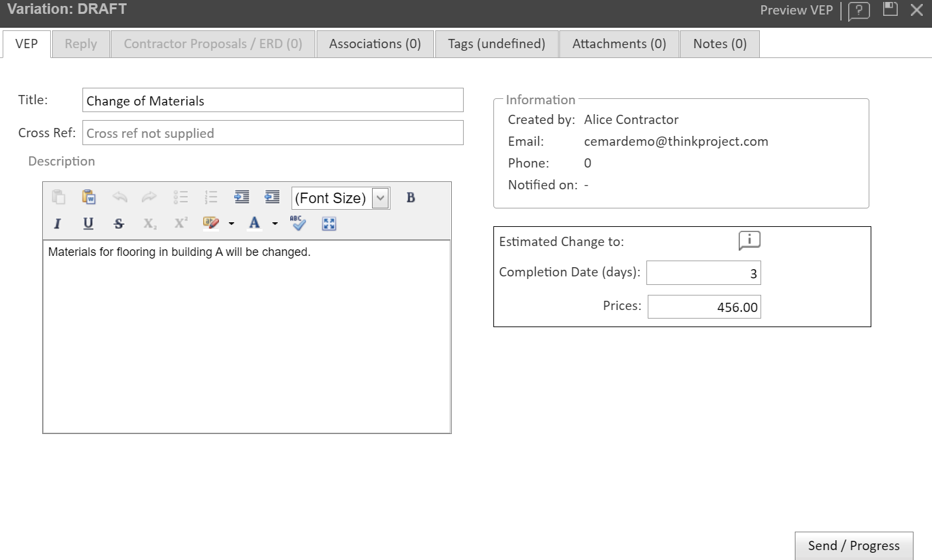The image size is (932, 560).
Task: Run the spell checker icon
Action: click(298, 224)
